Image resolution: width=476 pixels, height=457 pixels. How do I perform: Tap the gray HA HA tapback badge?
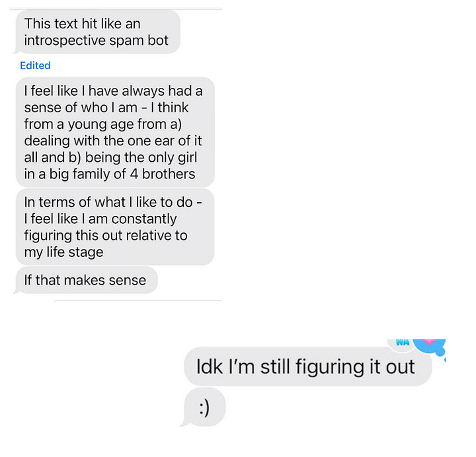point(403,344)
